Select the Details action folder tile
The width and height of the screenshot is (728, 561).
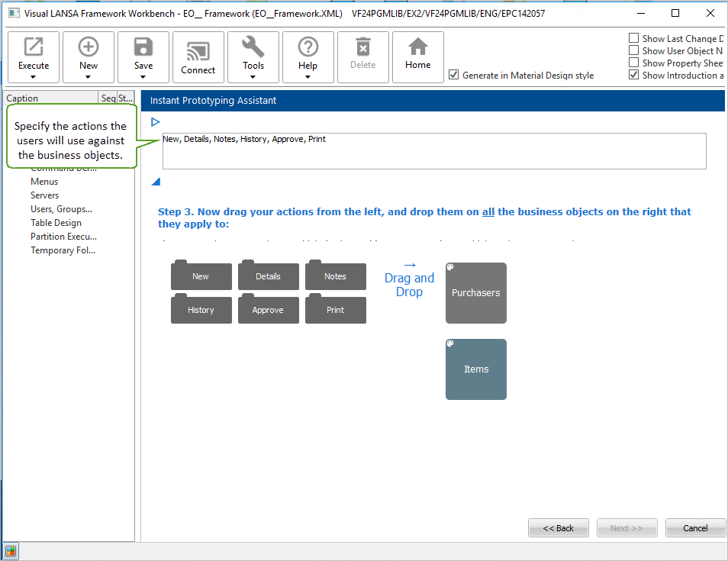pos(269,276)
